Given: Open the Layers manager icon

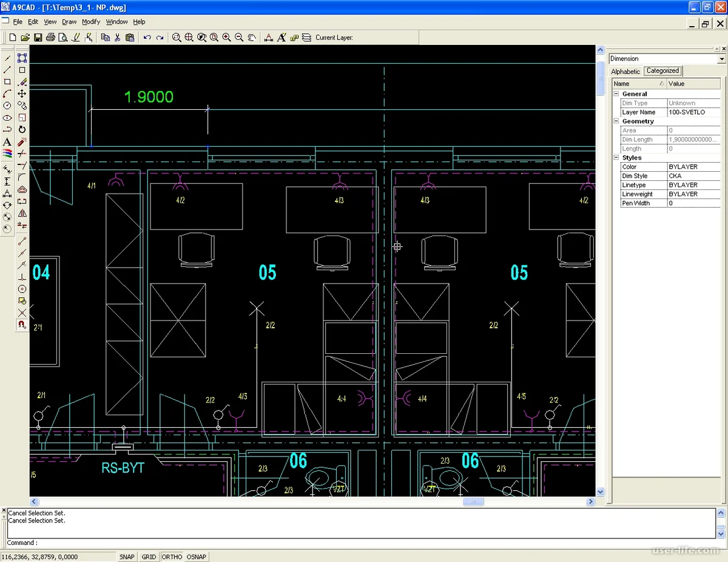Looking at the screenshot, I should pos(306,38).
